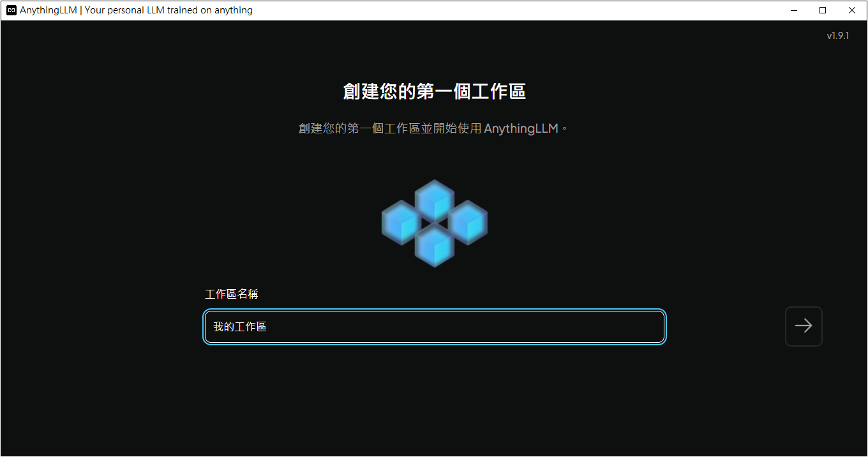This screenshot has width=868, height=457.
Task: Click the right cube in the illustration
Action: 468,223
